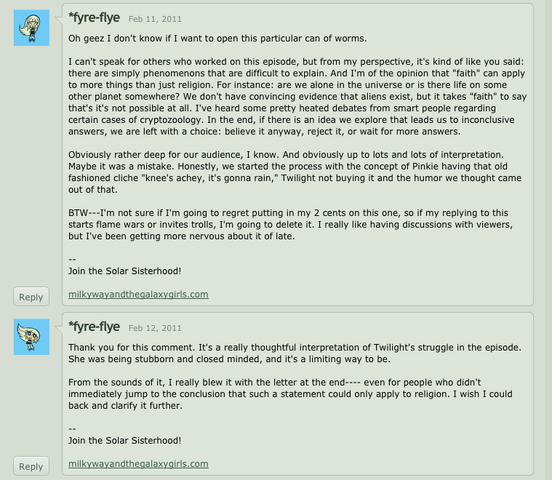Click 'Join the Solar Sisterhood!' in Feb 11 comment
The width and height of the screenshot is (552, 480).
pyautogui.click(x=125, y=271)
